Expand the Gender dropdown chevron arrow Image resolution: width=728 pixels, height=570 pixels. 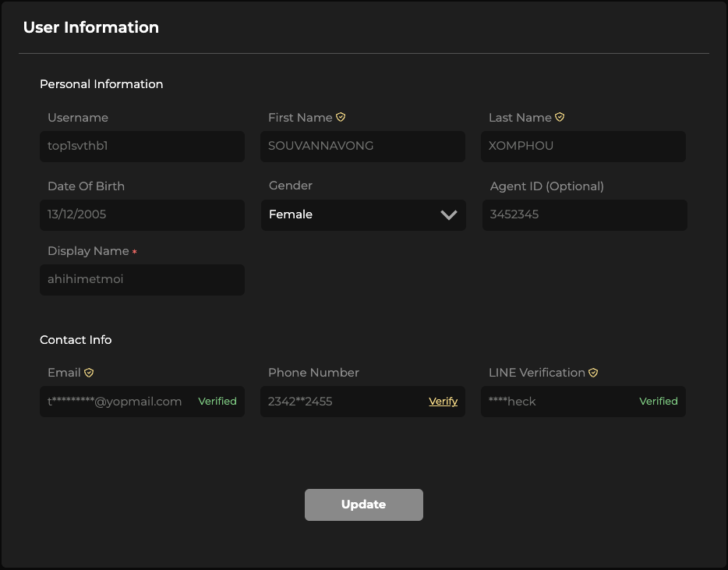point(448,215)
